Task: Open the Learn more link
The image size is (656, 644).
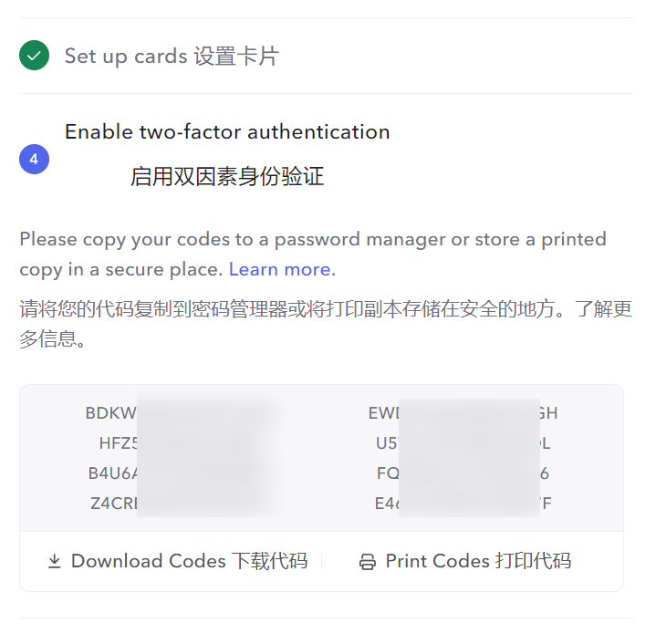Action: coord(279,270)
